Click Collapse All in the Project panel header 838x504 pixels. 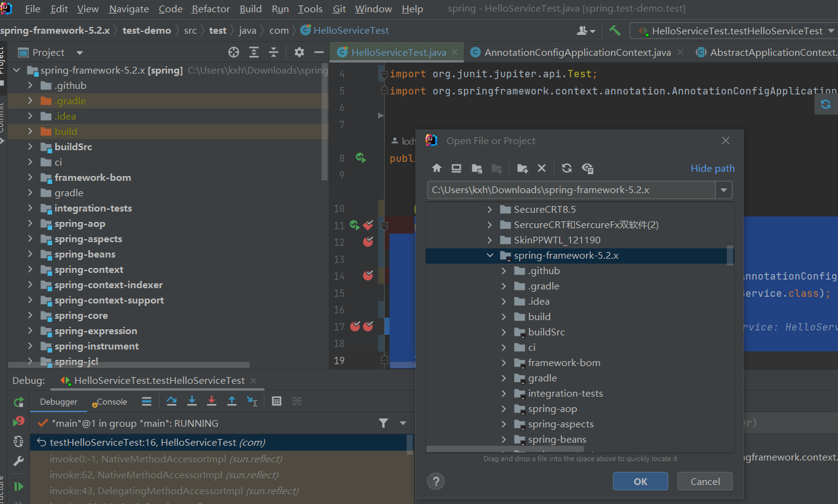[x=274, y=52]
